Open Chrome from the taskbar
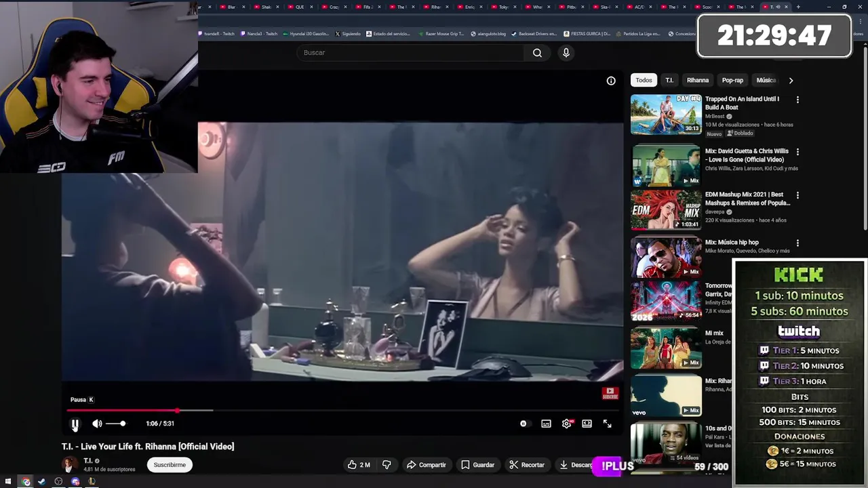This screenshot has width=868, height=488. coord(26,482)
